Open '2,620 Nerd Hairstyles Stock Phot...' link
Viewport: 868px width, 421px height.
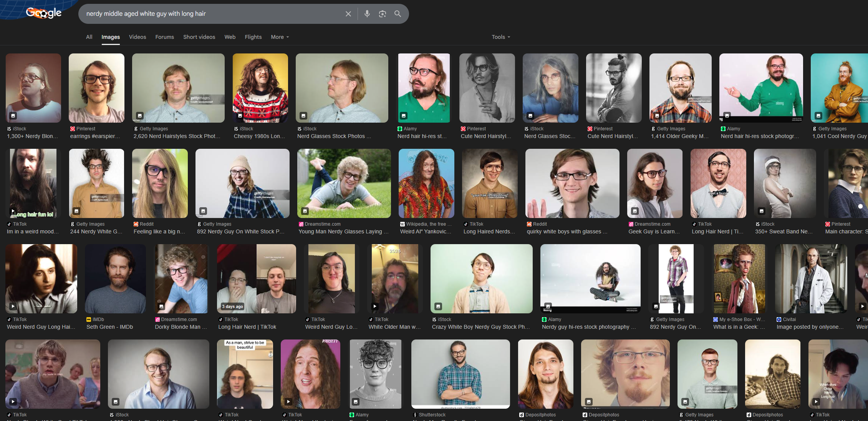pyautogui.click(x=177, y=136)
